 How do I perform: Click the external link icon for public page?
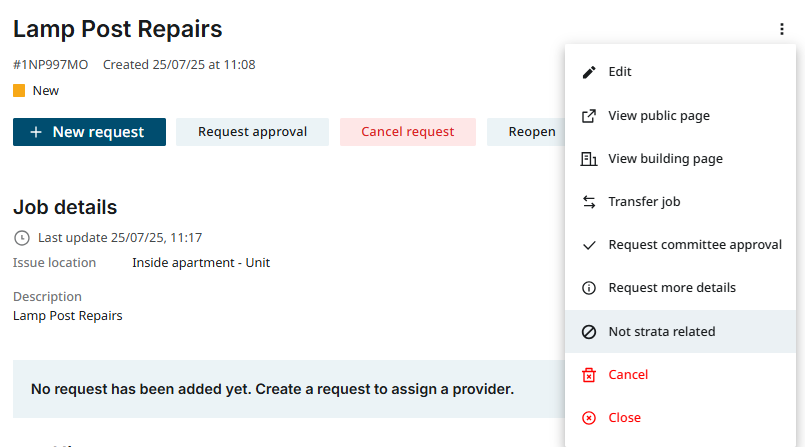coord(589,115)
